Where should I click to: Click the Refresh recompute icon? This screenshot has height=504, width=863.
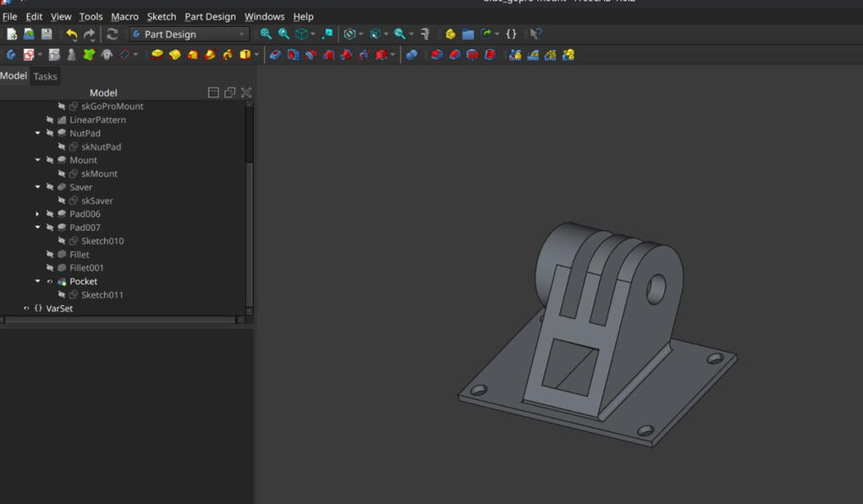point(112,35)
